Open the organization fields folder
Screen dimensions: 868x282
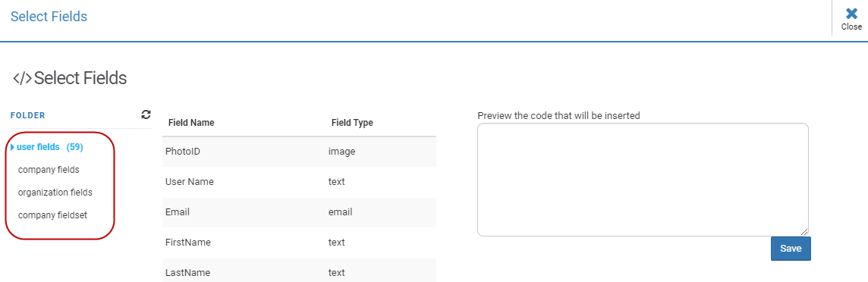point(55,193)
